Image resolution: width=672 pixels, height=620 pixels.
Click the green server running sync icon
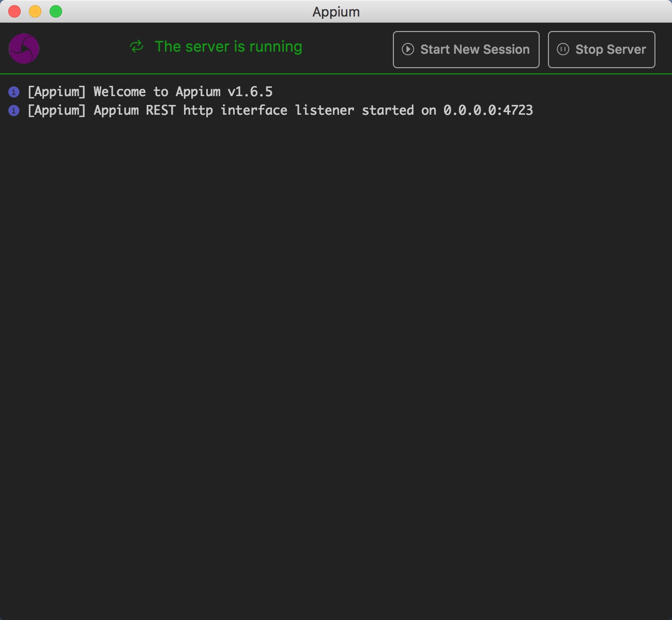coord(136,47)
